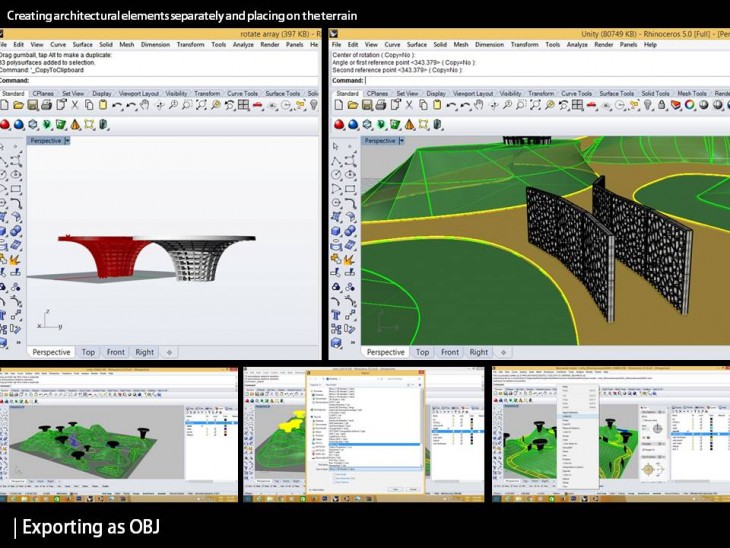Viewport: 730px width, 548px height.
Task: Switch to Top viewport tab in left window
Action: (88, 352)
